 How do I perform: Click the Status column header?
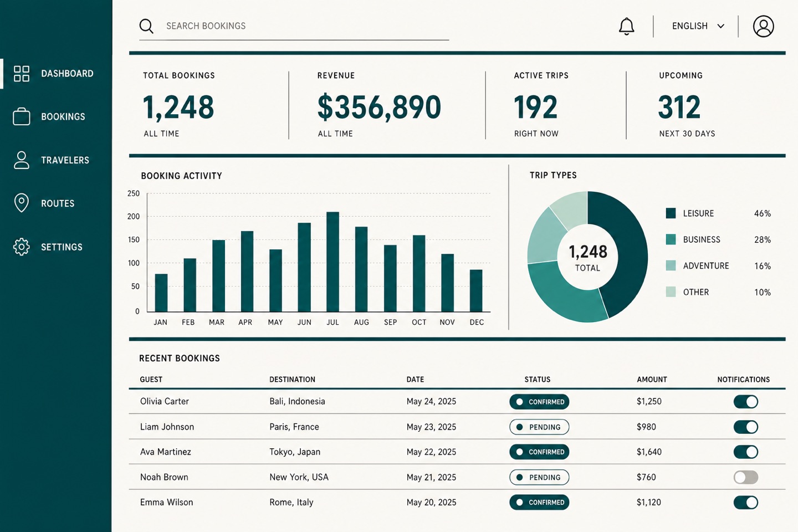(x=538, y=380)
